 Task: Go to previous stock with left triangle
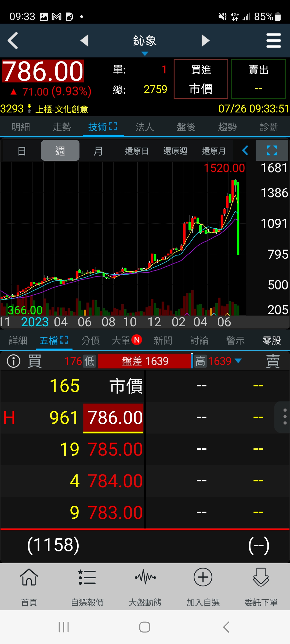(85, 41)
